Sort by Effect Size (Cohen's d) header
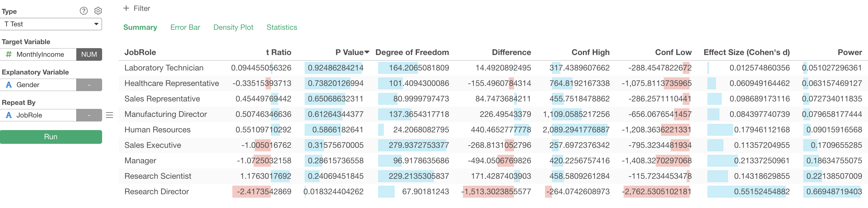The height and width of the screenshot is (208, 868). [x=746, y=52]
